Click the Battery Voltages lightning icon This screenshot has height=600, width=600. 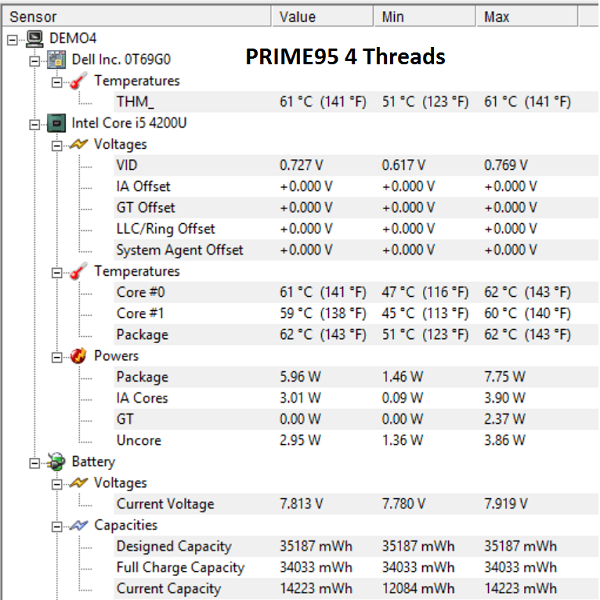(x=79, y=483)
